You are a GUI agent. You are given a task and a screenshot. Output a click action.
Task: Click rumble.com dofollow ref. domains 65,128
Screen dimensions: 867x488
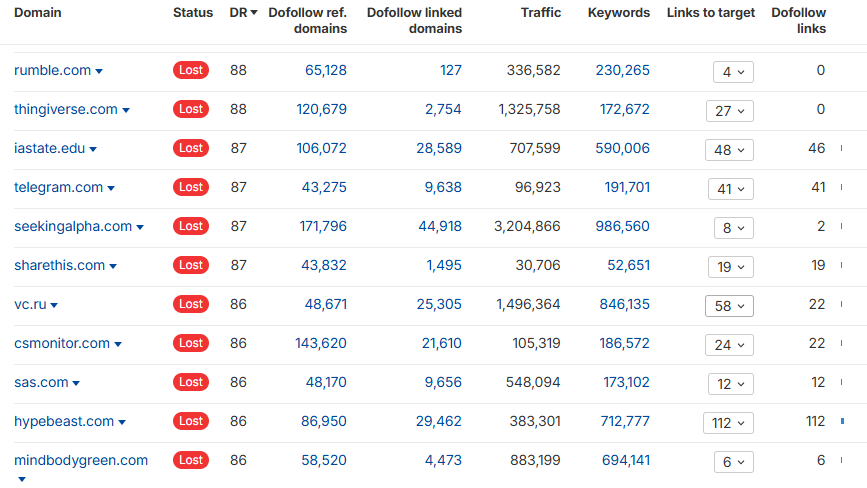click(x=326, y=70)
